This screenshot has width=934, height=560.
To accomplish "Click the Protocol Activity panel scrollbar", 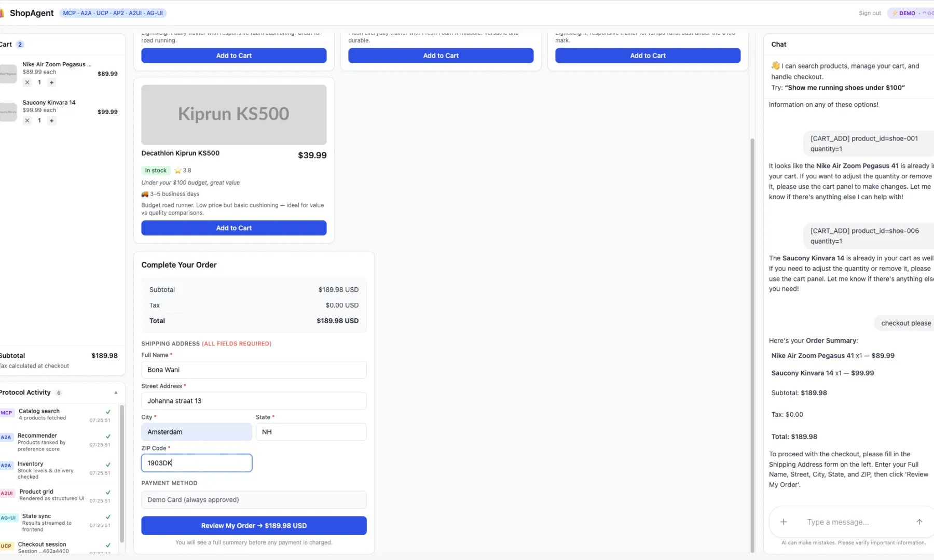I will click(122, 473).
